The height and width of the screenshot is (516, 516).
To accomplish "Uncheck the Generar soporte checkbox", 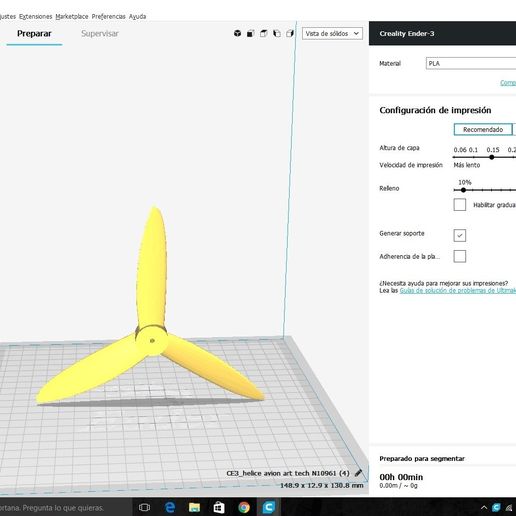I will 460,235.
